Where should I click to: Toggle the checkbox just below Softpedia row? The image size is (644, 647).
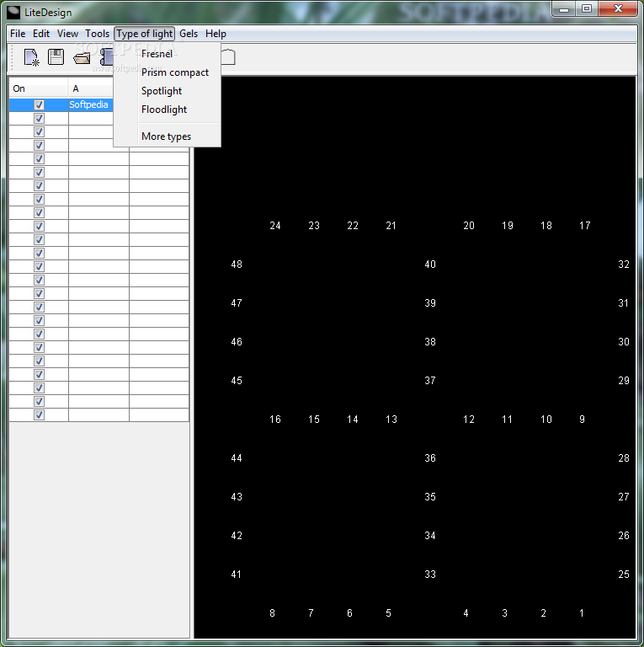click(x=40, y=119)
